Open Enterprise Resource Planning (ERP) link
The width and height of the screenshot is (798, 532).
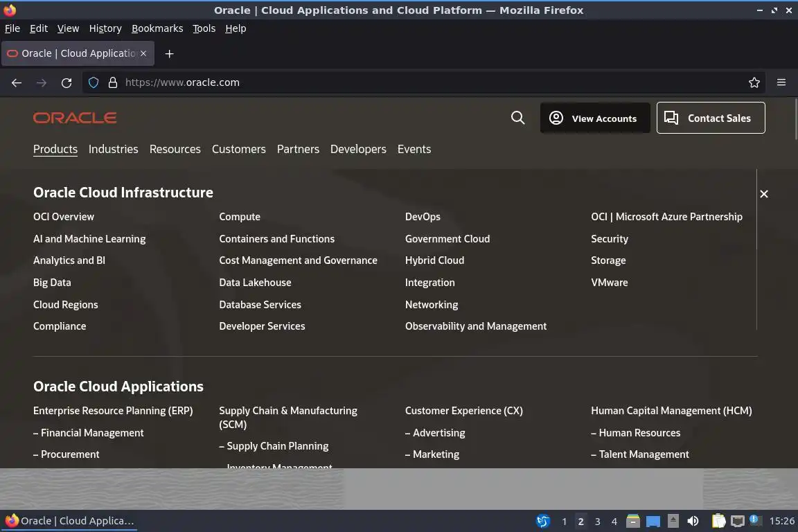(x=113, y=411)
